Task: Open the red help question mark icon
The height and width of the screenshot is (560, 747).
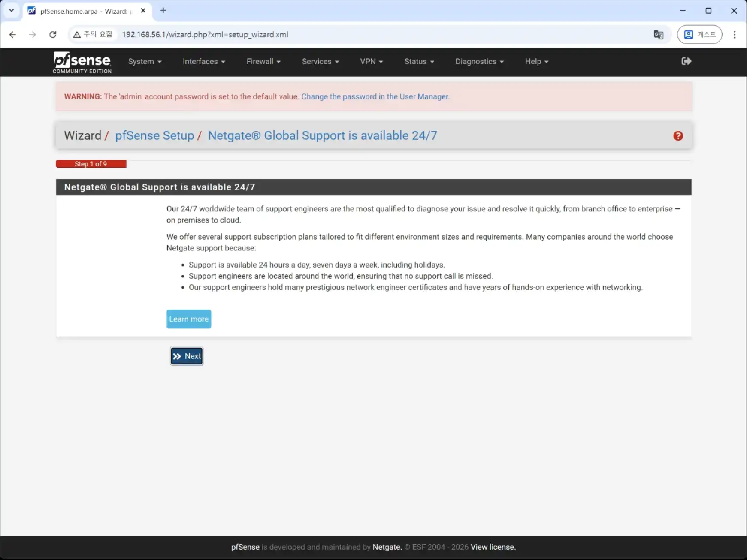Action: [678, 136]
